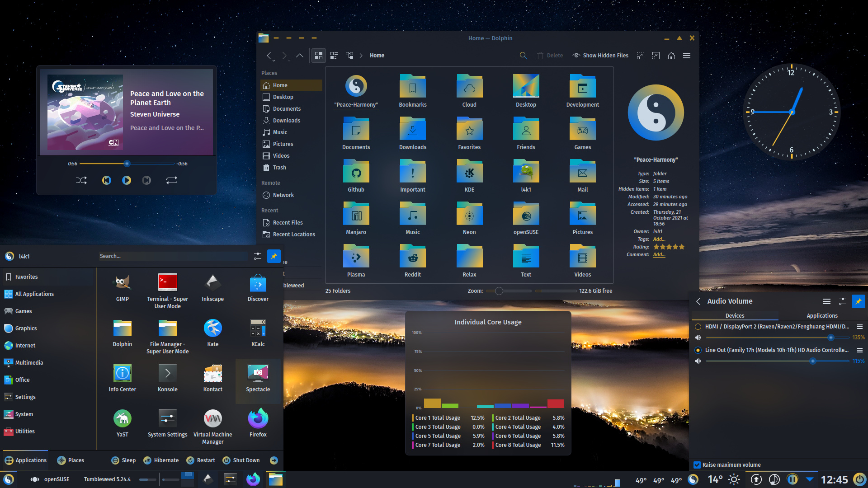Open launcher configure settings icon
This screenshot has width=868, height=488.
pos(258,256)
